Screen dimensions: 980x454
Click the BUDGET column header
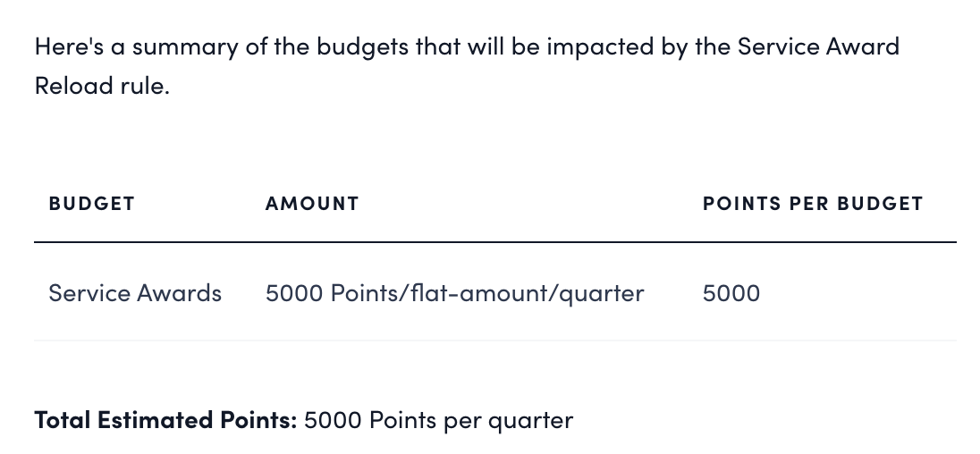pyautogui.click(x=91, y=204)
